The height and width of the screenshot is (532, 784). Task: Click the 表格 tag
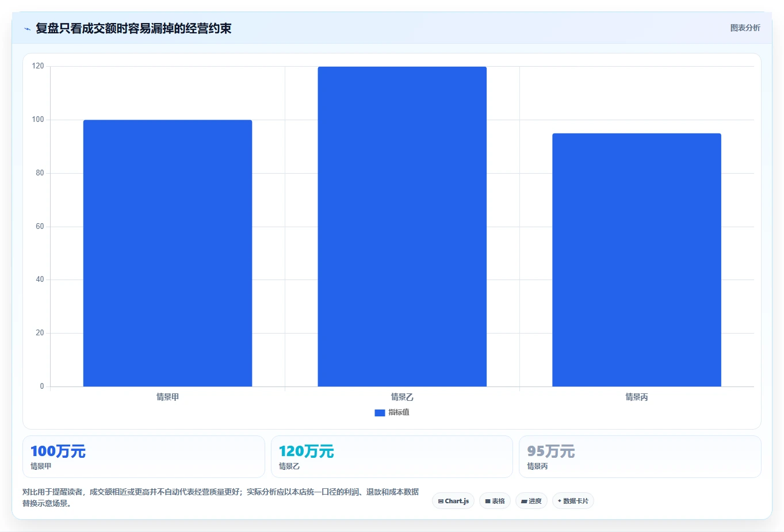click(x=495, y=501)
